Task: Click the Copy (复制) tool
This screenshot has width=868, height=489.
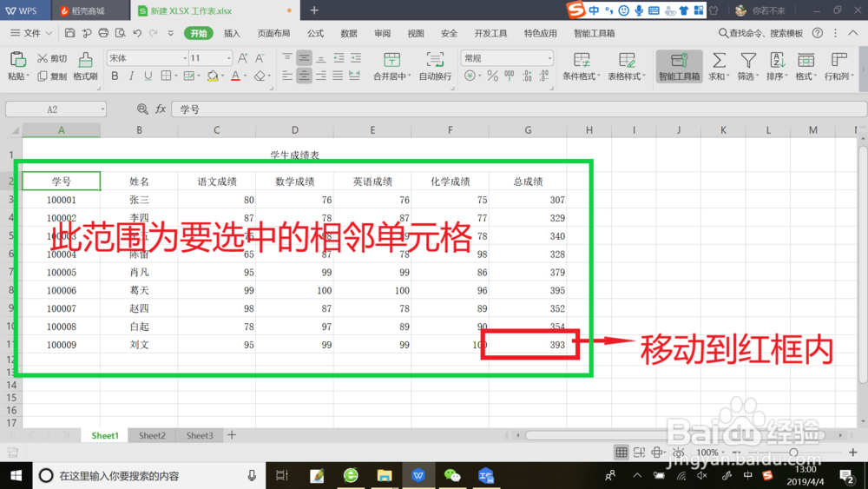Action: (52, 76)
